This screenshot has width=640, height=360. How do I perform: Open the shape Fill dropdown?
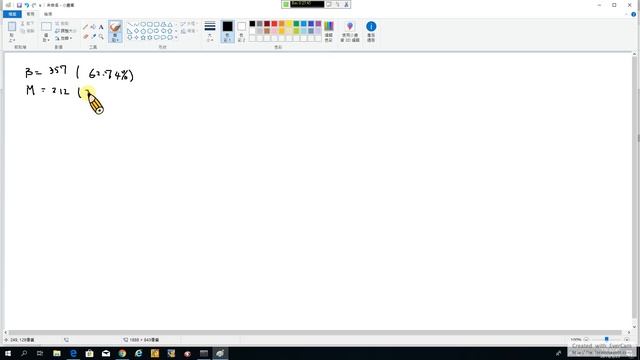tap(189, 31)
